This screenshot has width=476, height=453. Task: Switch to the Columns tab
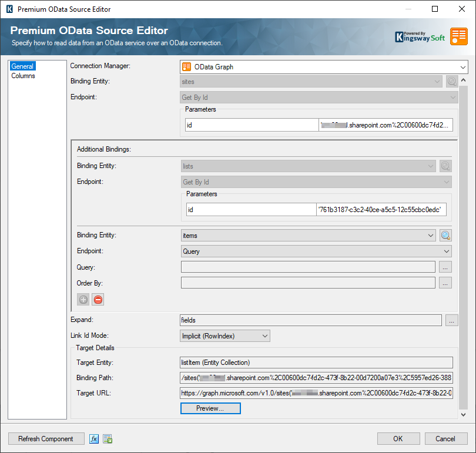click(24, 75)
